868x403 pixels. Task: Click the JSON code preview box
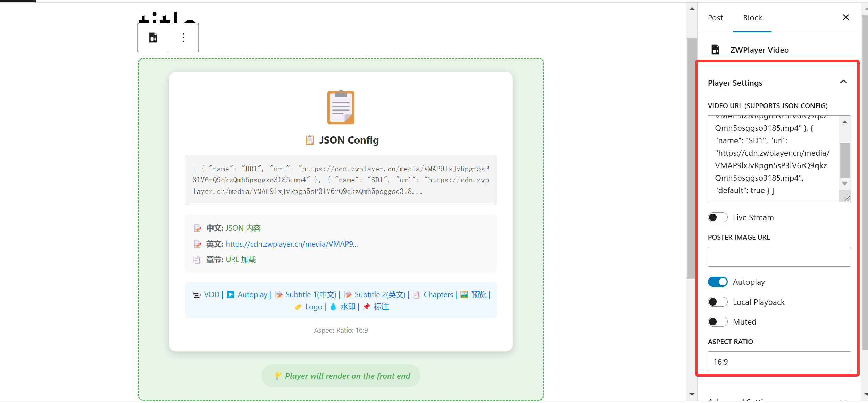tap(341, 180)
